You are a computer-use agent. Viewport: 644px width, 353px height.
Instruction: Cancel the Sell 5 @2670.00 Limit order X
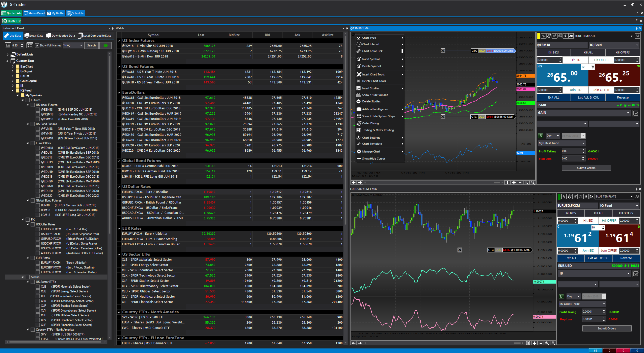[x=443, y=51]
